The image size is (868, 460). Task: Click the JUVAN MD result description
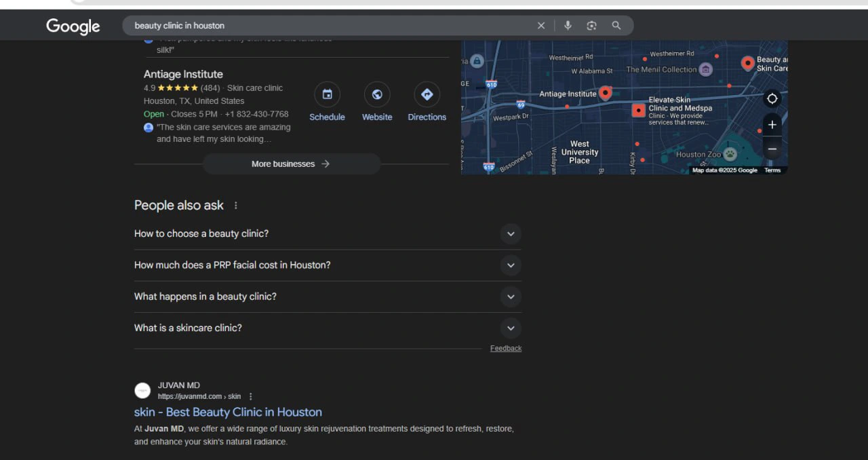324,436
